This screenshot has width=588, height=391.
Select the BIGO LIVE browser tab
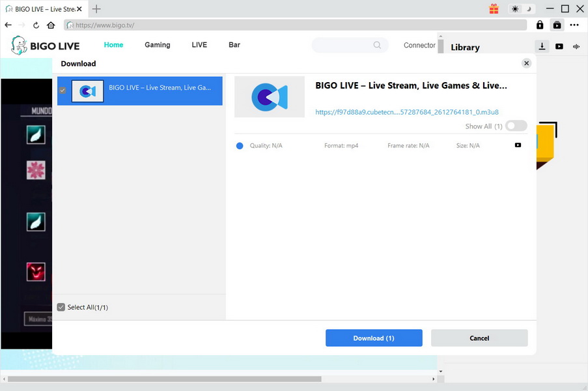44,9
